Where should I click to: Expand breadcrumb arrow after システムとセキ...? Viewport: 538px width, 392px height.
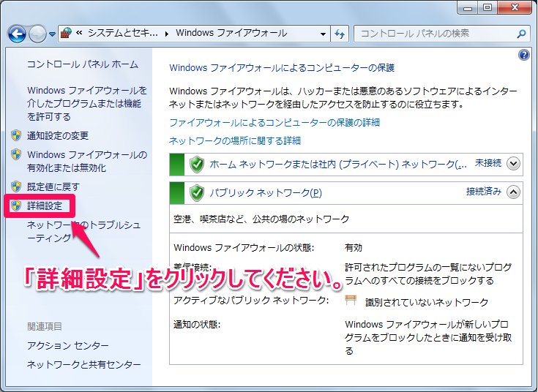click(x=167, y=34)
